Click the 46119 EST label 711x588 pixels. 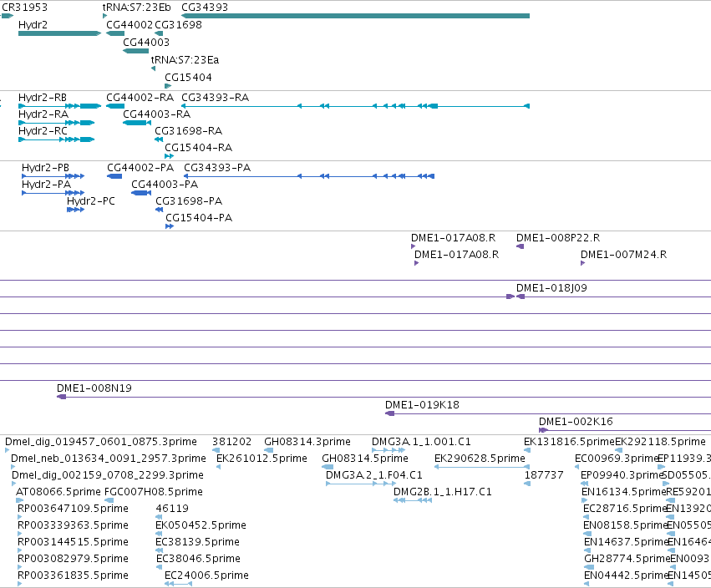(x=172, y=509)
